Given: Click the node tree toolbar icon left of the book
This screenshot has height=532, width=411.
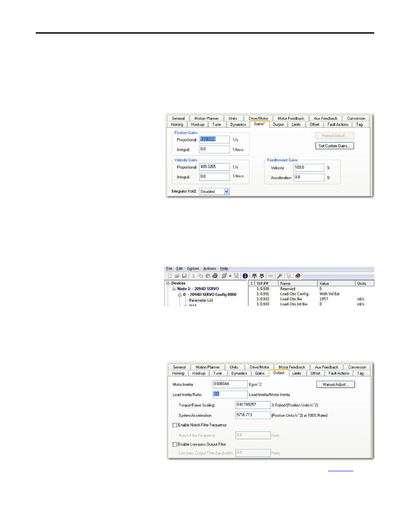Looking at the screenshot, I should tap(289, 276).
